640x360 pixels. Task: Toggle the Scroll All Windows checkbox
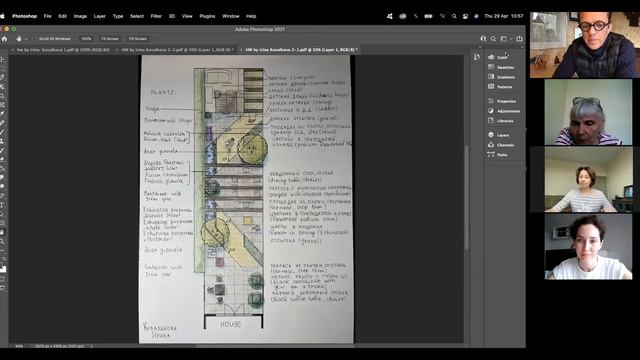[34, 39]
